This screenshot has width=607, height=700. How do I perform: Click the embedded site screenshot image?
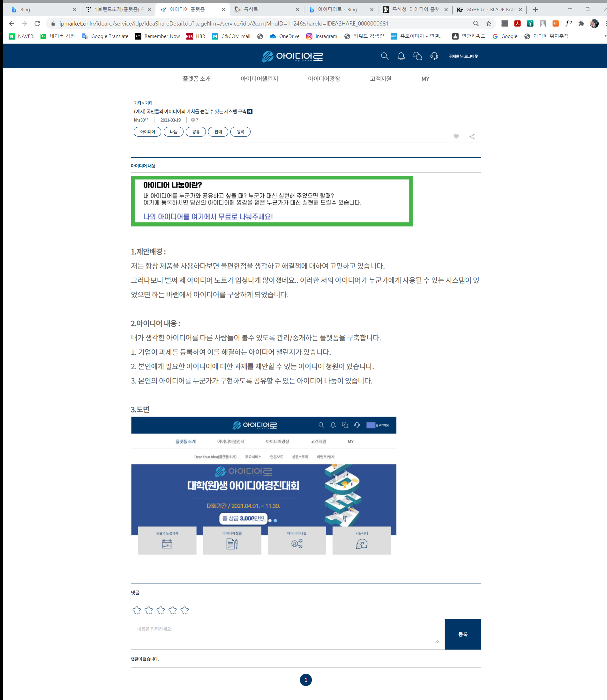[264, 486]
